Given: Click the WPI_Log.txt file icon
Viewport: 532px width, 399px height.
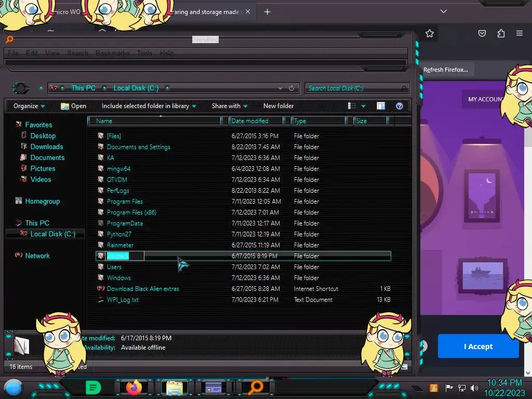Looking at the screenshot, I should click(101, 299).
